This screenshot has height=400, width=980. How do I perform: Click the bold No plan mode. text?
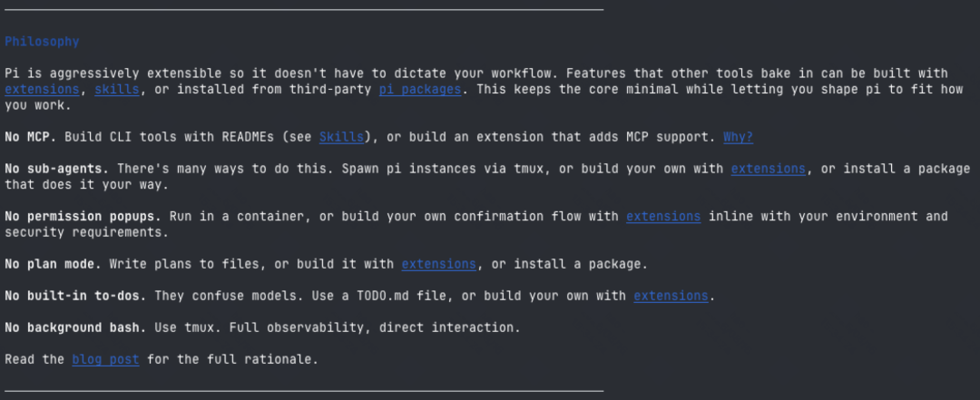tap(54, 264)
